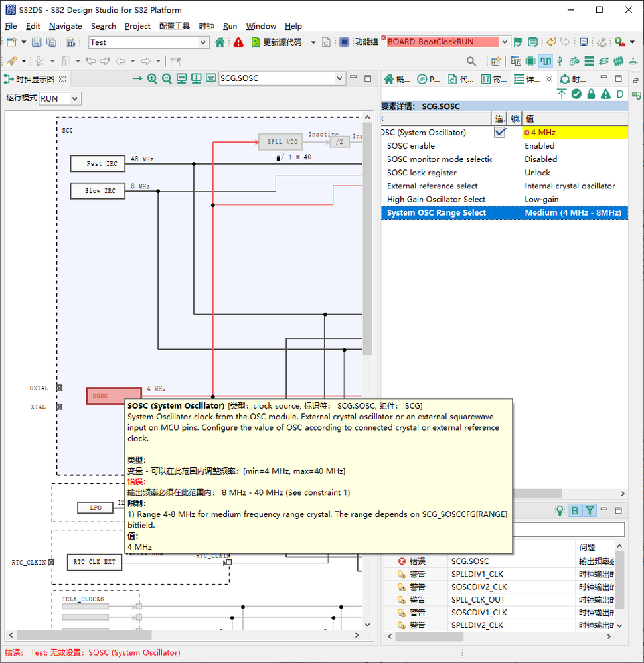Open the SCG.SOSC element selector dropdown
Screen dimensions: 644x663
click(339, 78)
